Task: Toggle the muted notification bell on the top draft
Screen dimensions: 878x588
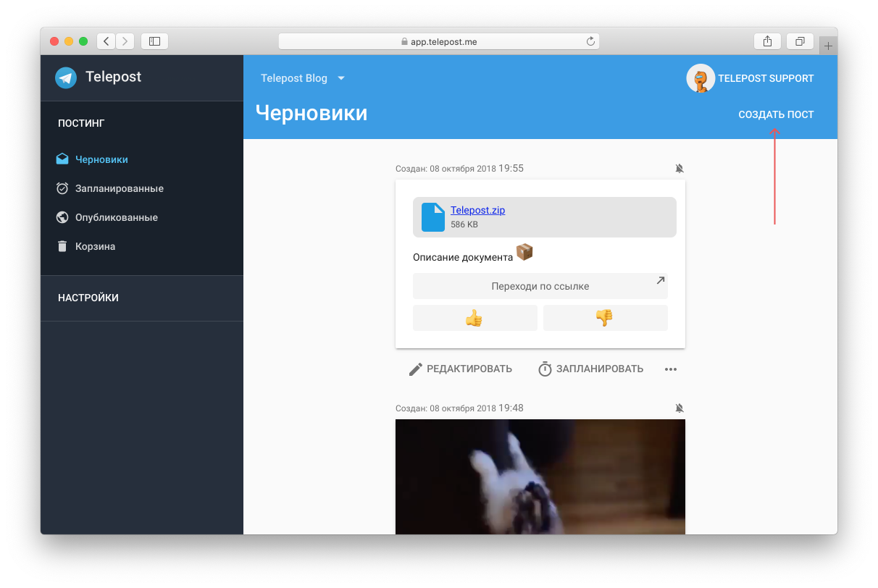Action: [x=680, y=168]
